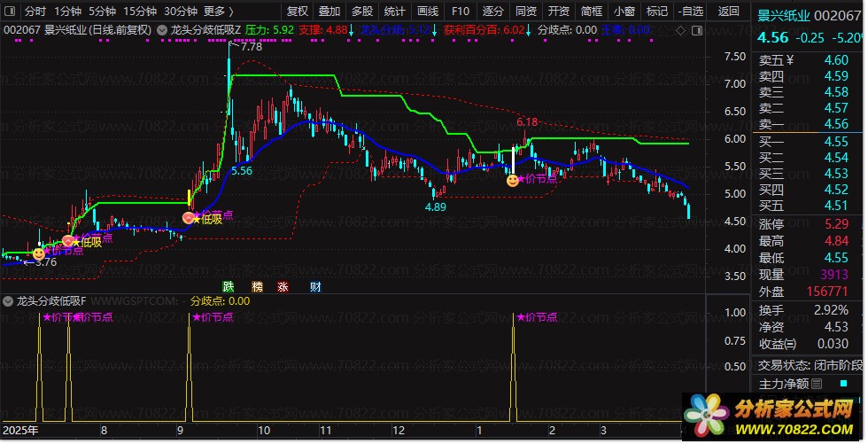868x444 pixels.
Task: Click the 6.18 peak price label
Action: (527, 121)
